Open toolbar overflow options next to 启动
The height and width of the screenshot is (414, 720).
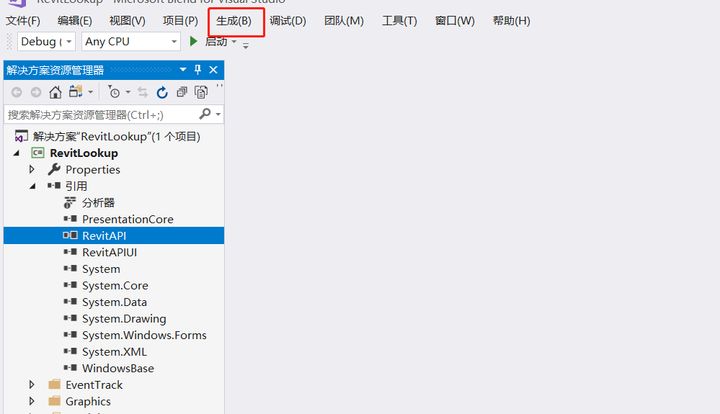[x=246, y=45]
